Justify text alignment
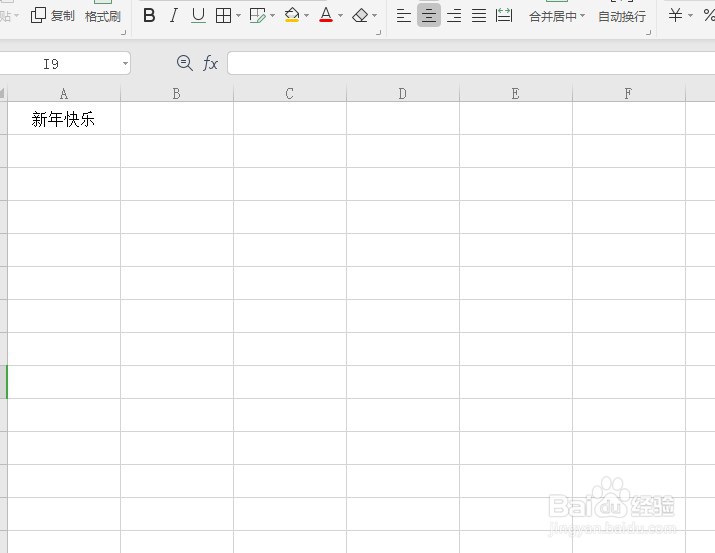 pos(479,16)
